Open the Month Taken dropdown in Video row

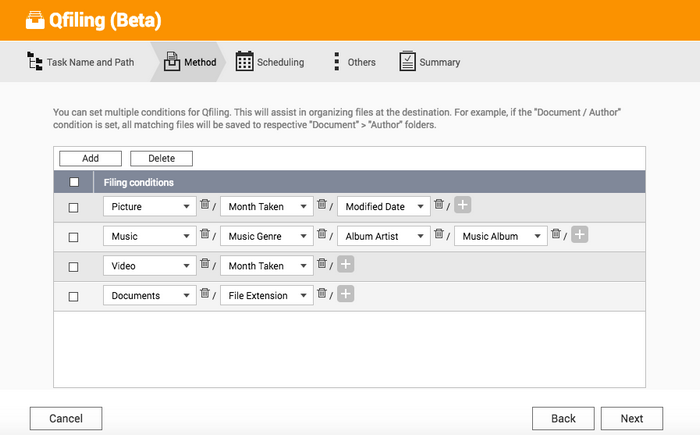click(267, 266)
